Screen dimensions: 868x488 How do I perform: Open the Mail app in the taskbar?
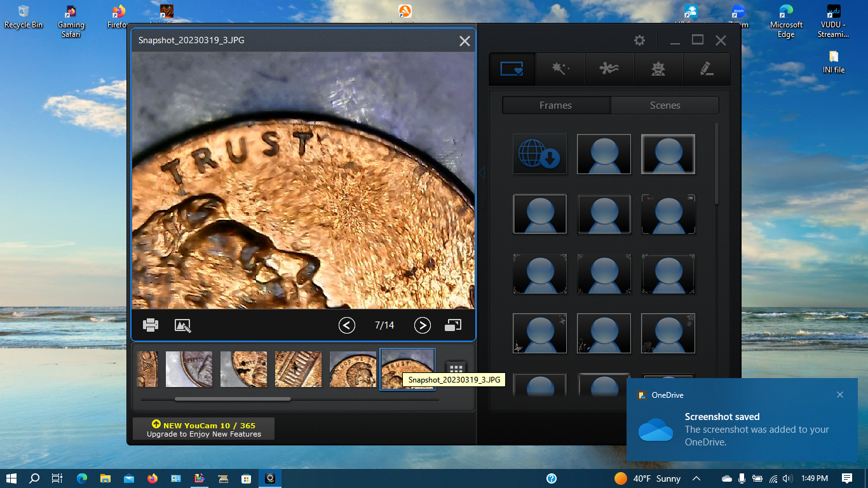[129, 478]
